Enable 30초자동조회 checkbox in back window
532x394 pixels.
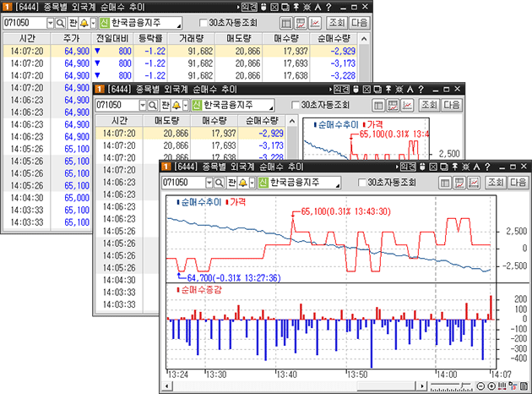[204, 23]
